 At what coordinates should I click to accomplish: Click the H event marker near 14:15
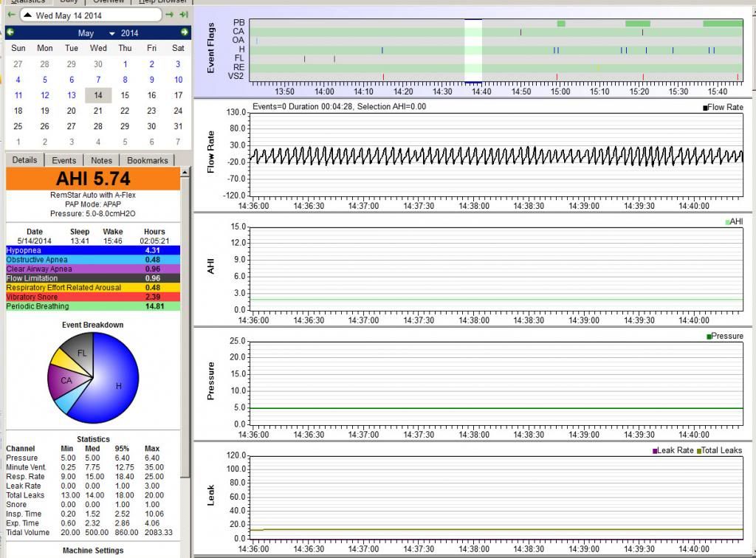tap(382, 50)
